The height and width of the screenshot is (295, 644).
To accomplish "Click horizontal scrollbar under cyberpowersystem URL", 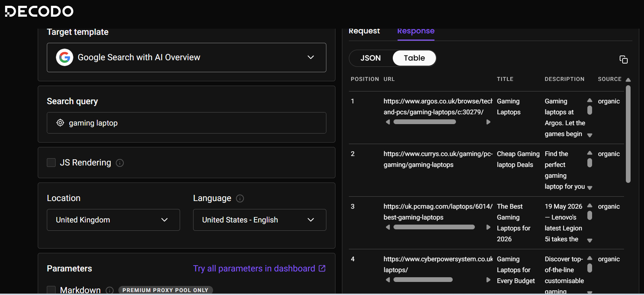I will click(x=423, y=280).
